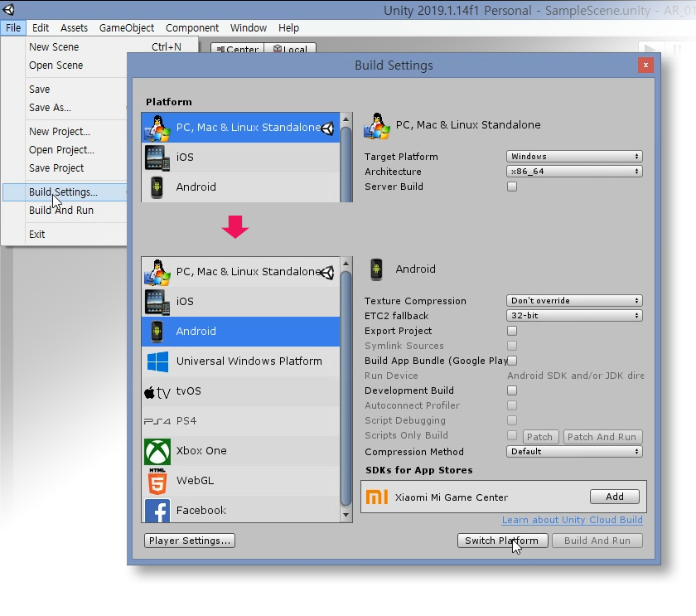Open the Assets menu
The image size is (696, 616).
point(74,28)
